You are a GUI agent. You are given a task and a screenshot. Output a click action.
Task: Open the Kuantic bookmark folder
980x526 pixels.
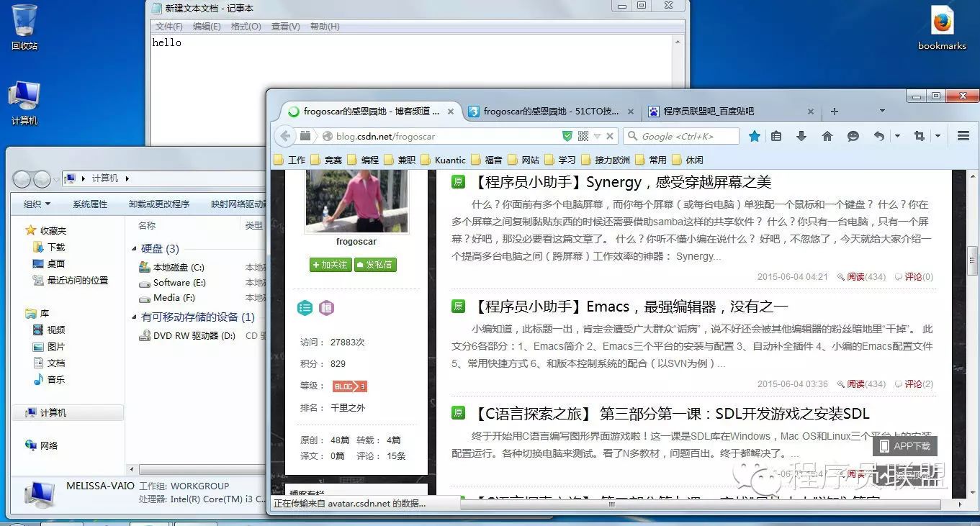coord(443,160)
